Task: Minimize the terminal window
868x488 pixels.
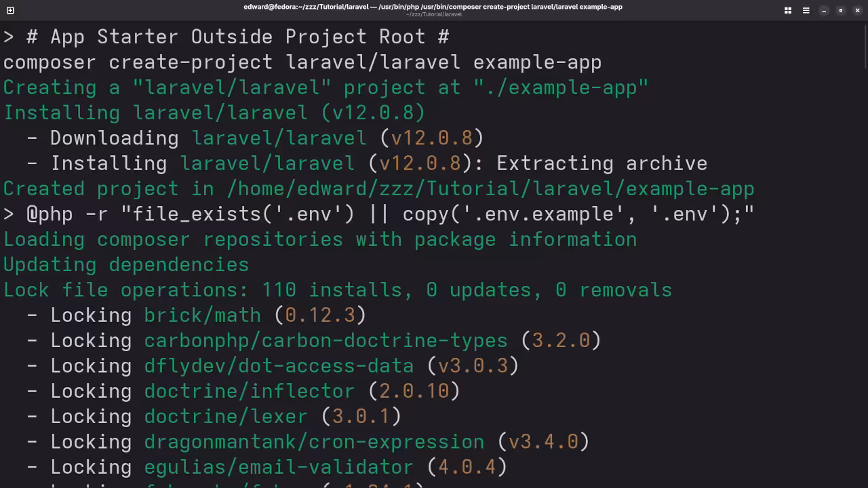Action: click(x=824, y=10)
